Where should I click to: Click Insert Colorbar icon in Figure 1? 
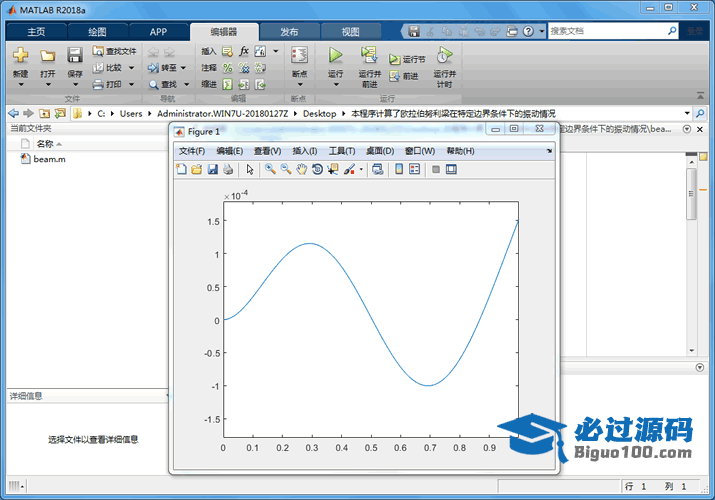[x=399, y=169]
